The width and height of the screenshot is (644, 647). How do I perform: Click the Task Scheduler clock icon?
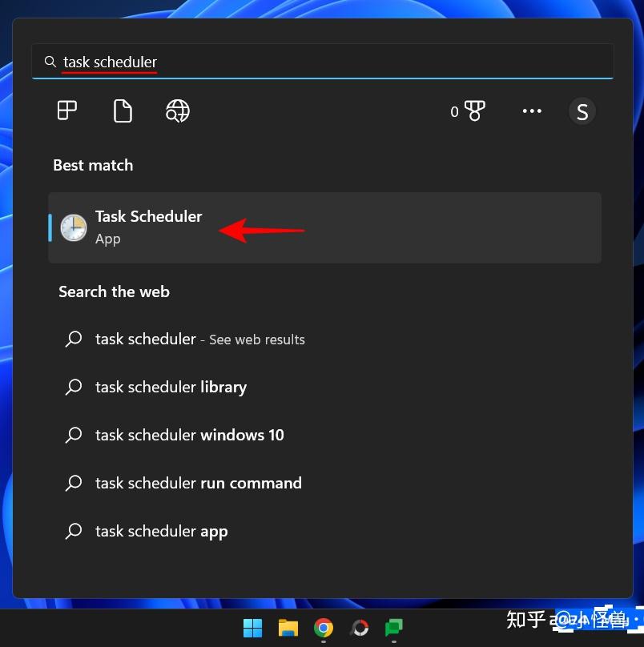(x=74, y=227)
